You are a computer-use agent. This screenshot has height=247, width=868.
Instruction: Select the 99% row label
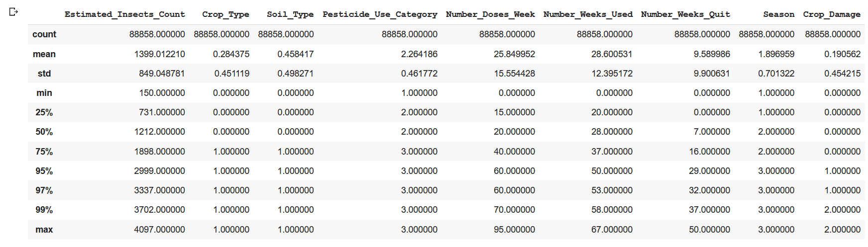point(44,210)
